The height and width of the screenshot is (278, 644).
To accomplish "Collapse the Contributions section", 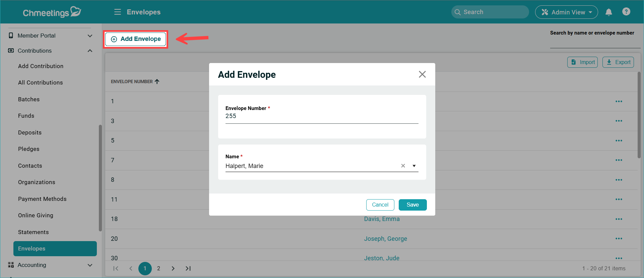I will [x=90, y=51].
